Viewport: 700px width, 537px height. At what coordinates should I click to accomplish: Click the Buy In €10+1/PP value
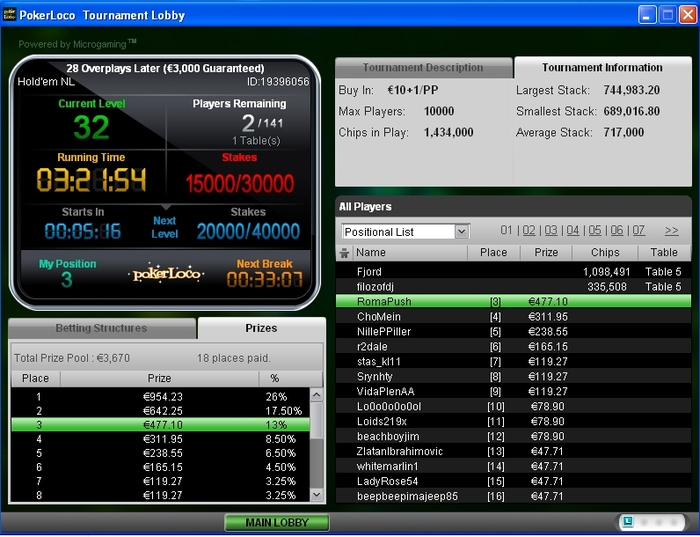412,90
